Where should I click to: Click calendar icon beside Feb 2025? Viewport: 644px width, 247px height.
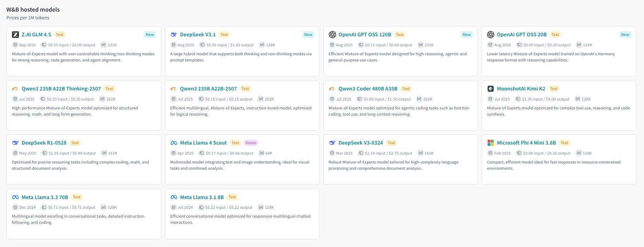(490, 153)
